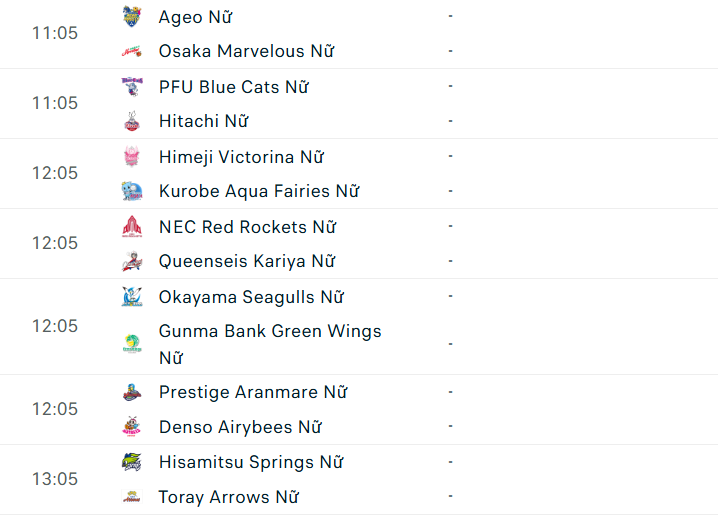Click the Gunma Bank Green Wings logo
This screenshot has height=515, width=718.
pyautogui.click(x=132, y=344)
